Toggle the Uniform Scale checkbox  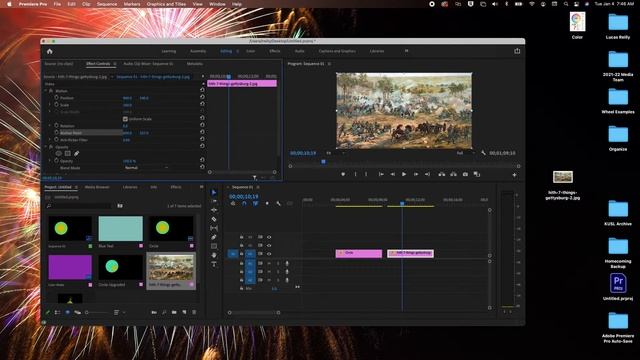point(125,119)
